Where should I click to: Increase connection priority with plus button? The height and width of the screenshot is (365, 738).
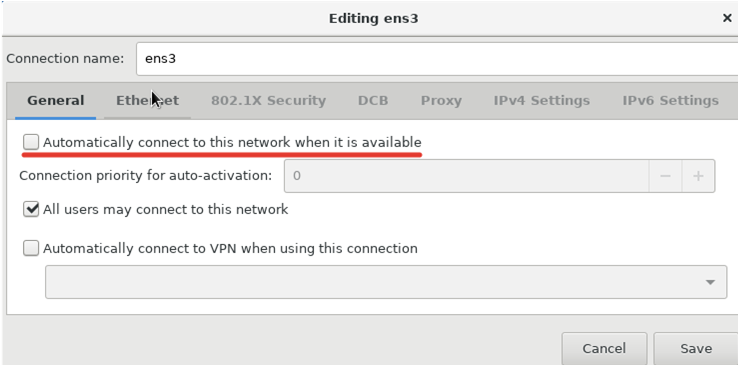(x=698, y=176)
